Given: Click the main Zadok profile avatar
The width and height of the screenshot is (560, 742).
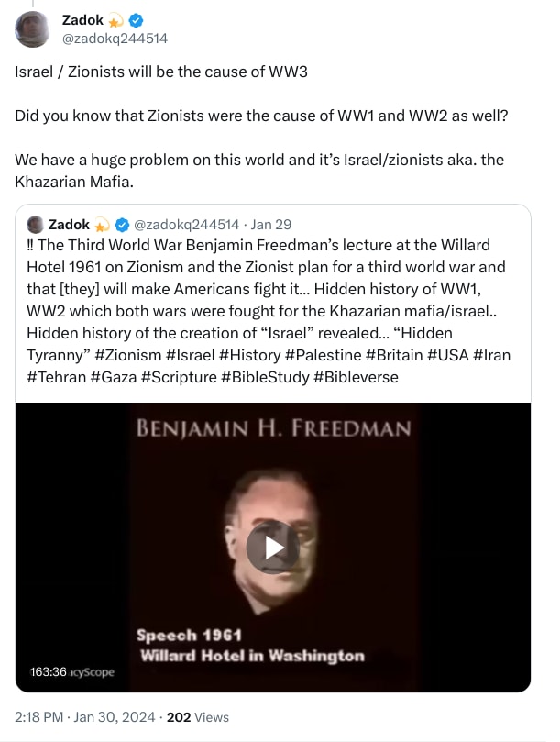Looking at the screenshot, I should tap(32, 29).
